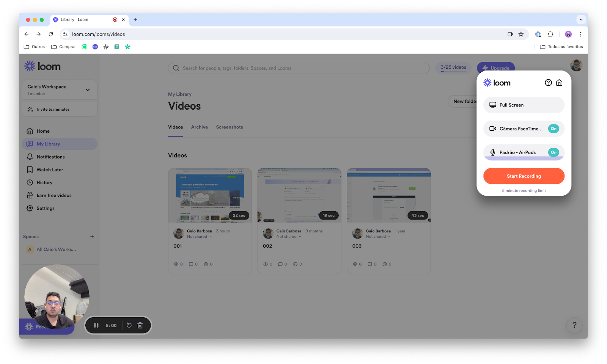Click comments icon on video 002
Screen dimensions: 607x364
click(x=280, y=264)
